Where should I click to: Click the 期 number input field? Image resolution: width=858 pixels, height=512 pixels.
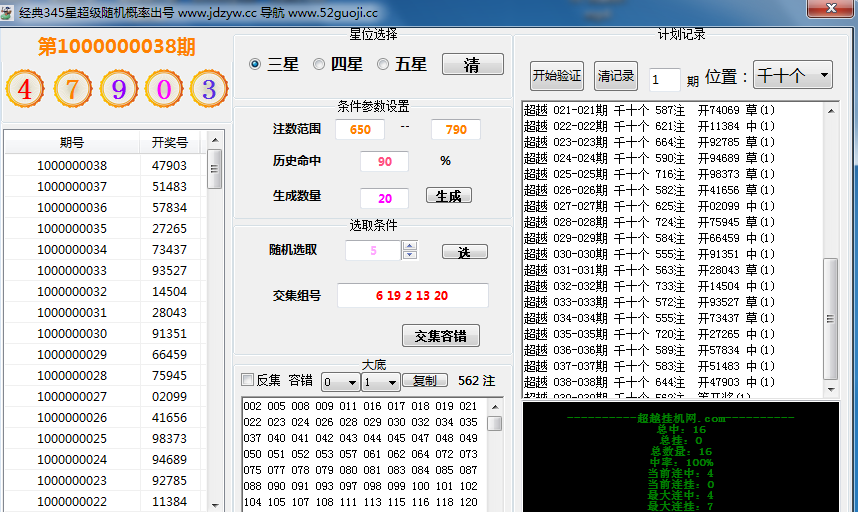(664, 80)
